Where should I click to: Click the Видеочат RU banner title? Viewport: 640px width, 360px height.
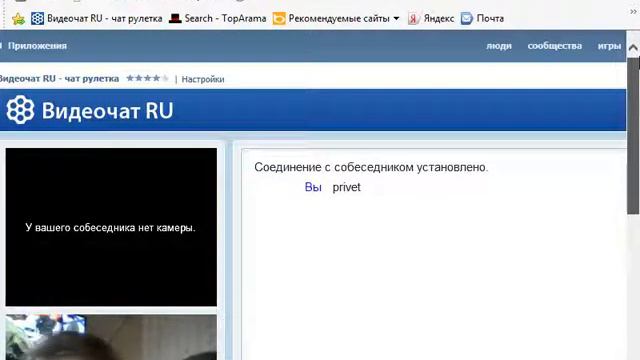[108, 111]
